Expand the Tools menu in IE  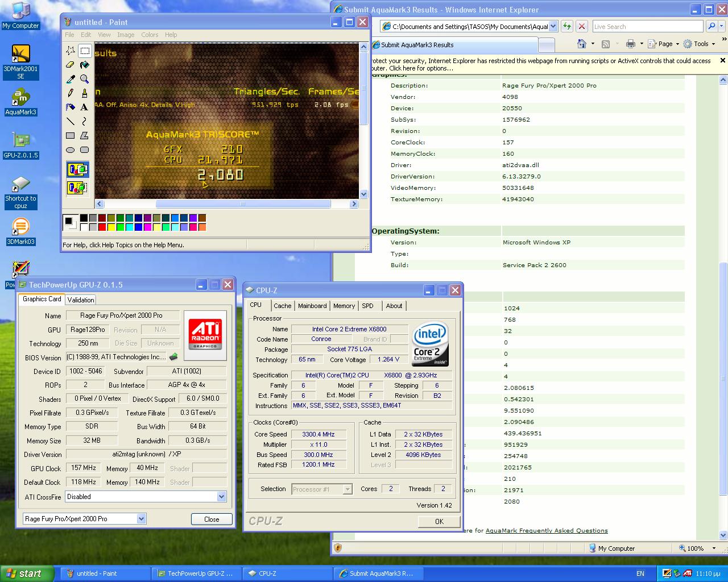click(x=699, y=44)
